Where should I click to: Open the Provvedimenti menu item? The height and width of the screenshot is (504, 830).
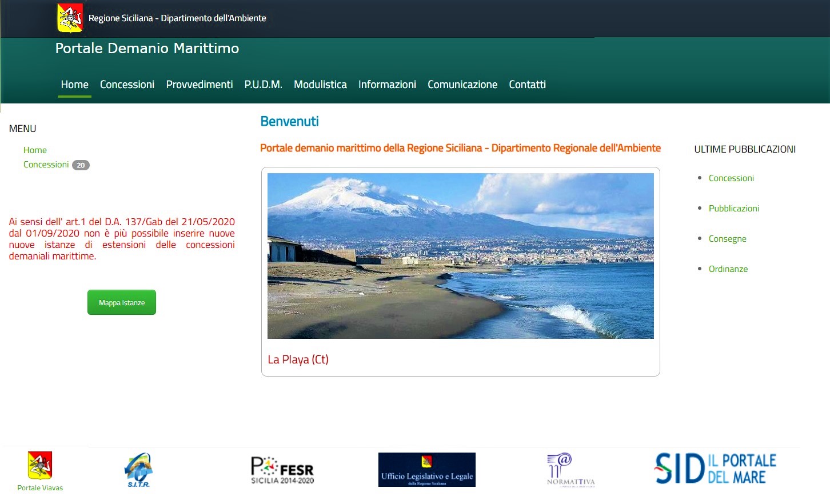pyautogui.click(x=199, y=84)
